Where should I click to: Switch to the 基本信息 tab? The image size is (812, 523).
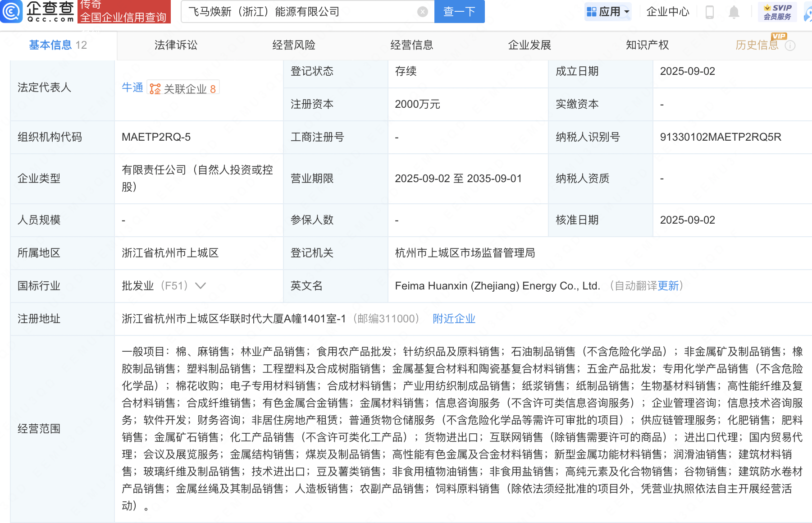click(x=58, y=45)
